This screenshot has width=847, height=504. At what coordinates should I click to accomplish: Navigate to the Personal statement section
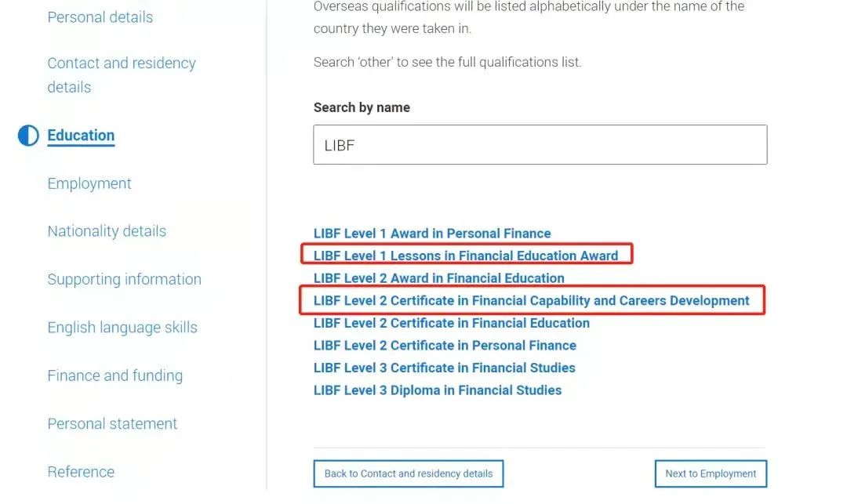112,422
